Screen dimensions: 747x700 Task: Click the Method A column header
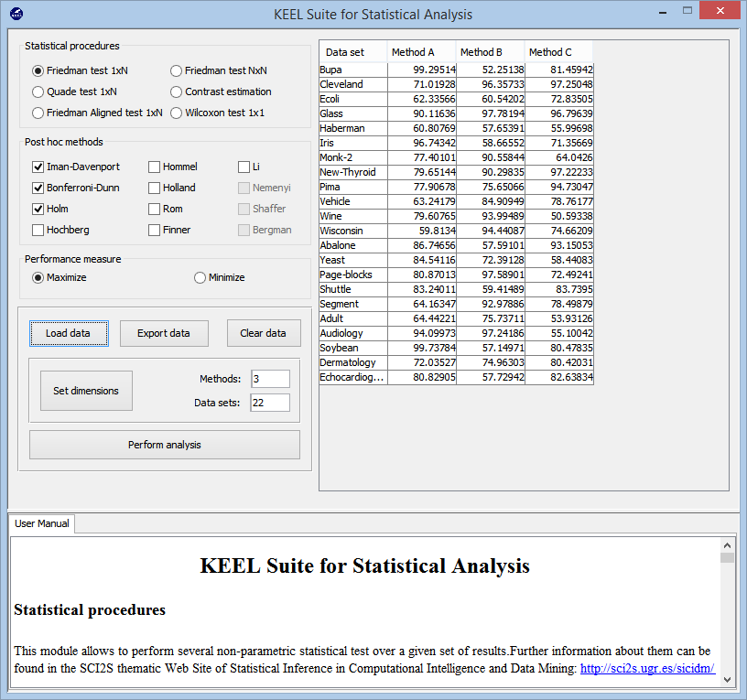pyautogui.click(x=422, y=52)
